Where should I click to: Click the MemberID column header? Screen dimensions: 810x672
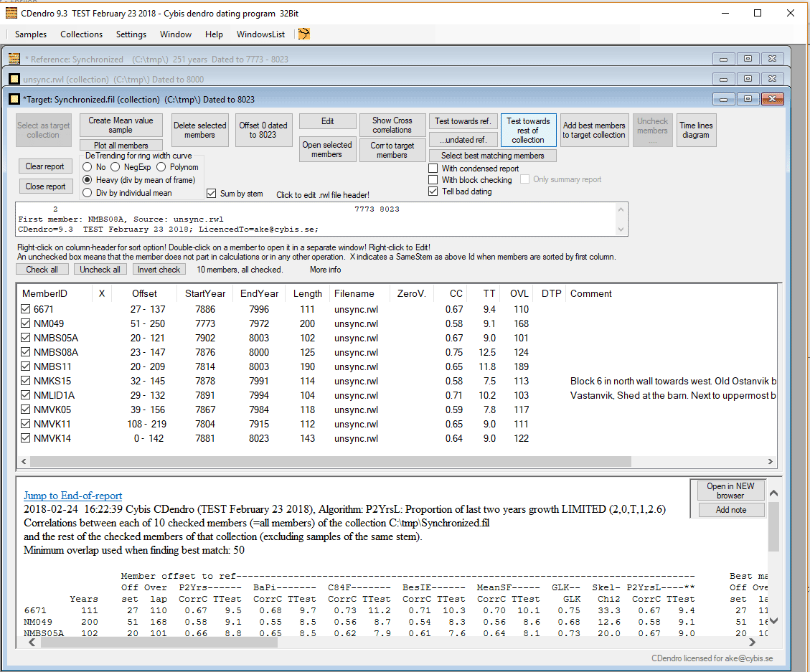pyautogui.click(x=44, y=293)
